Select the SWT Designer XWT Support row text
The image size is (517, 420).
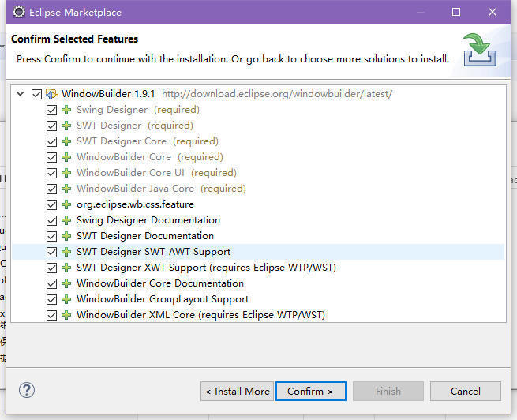206,268
